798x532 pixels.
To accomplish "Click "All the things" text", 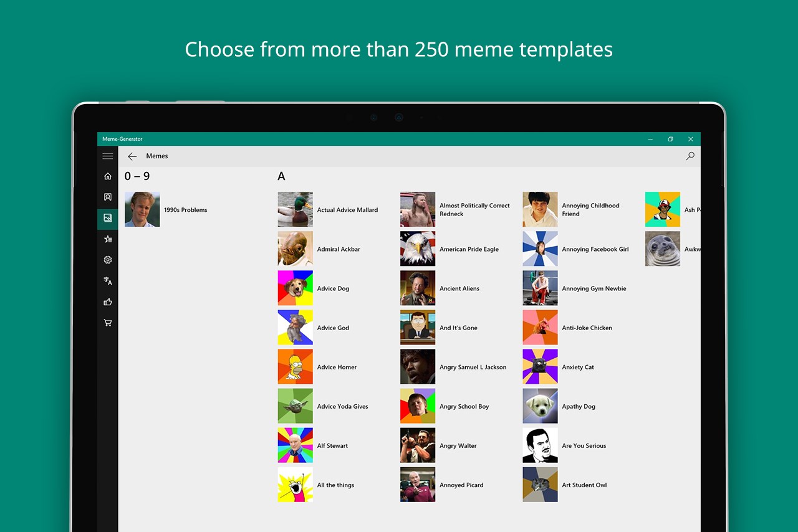I will [335, 485].
